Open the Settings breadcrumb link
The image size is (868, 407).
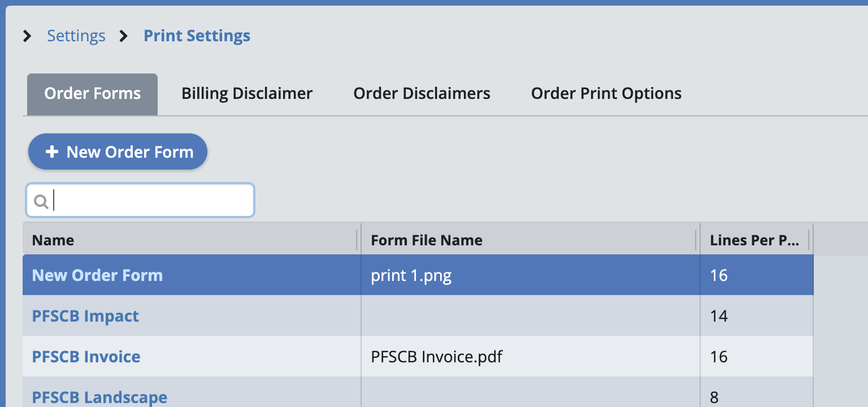76,36
